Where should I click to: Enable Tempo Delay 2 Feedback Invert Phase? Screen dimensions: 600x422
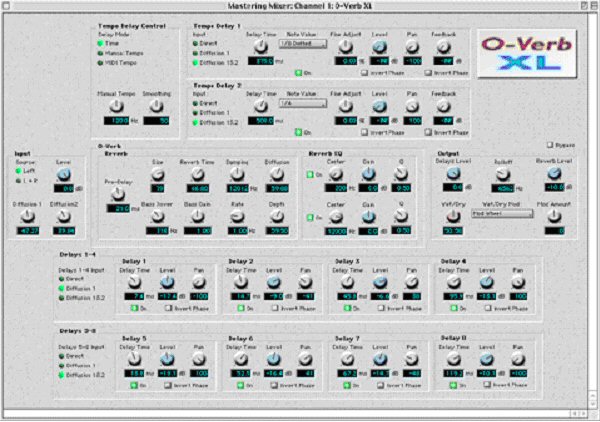click(428, 132)
